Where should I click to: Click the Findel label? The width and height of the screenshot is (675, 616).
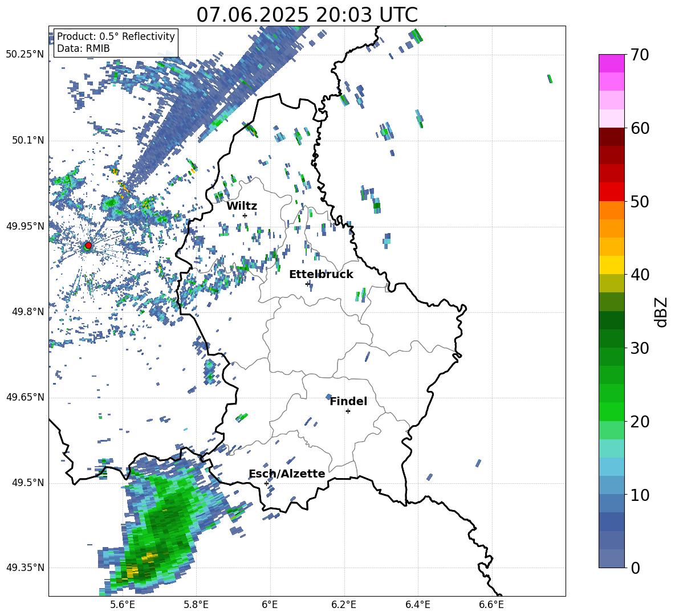348,401
